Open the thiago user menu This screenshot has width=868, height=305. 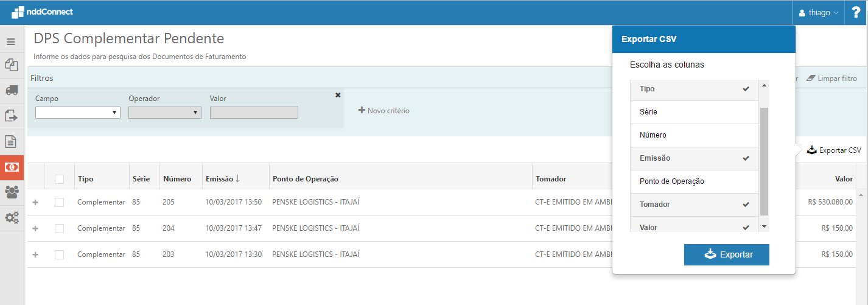coord(817,12)
